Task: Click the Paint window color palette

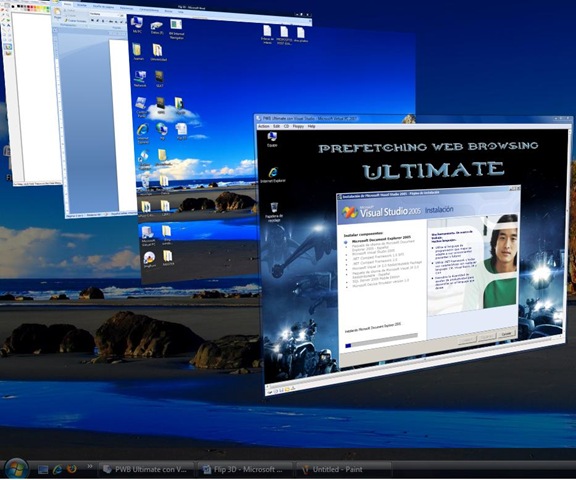Action: tap(32, 8)
